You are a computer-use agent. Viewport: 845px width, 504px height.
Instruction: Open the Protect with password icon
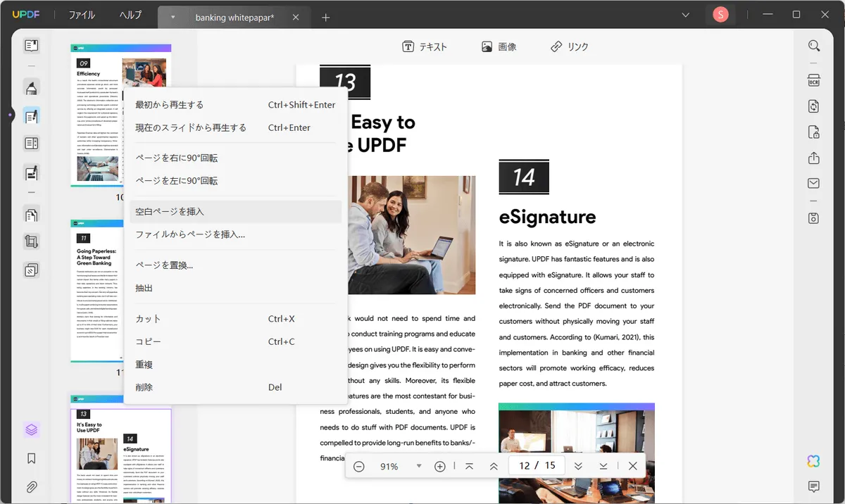pos(814,132)
